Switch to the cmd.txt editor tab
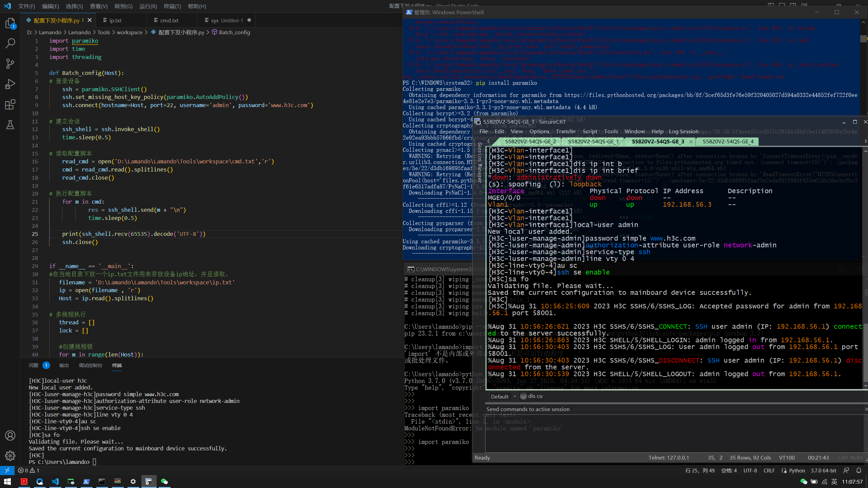868x488 pixels. pos(169,20)
